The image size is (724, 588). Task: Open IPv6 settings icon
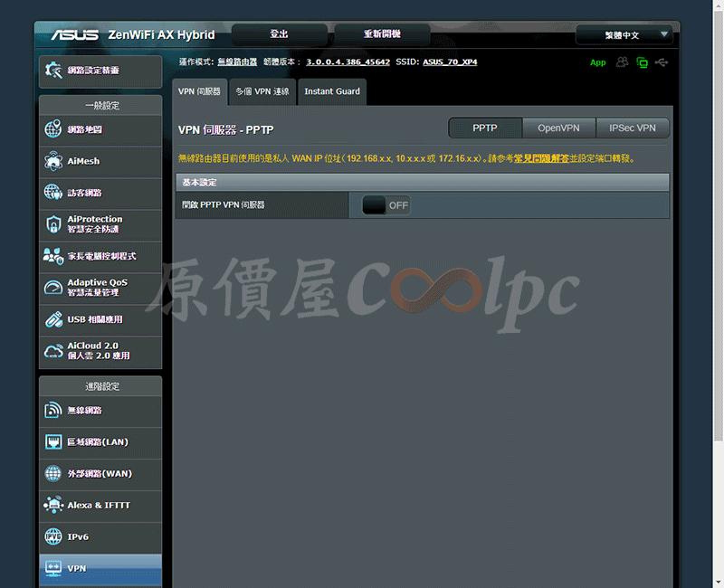coord(53,536)
